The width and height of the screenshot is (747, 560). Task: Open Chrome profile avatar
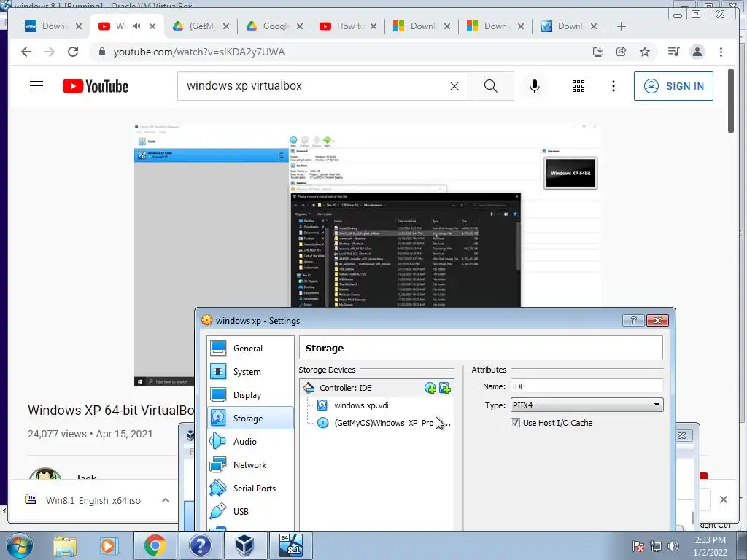697,52
